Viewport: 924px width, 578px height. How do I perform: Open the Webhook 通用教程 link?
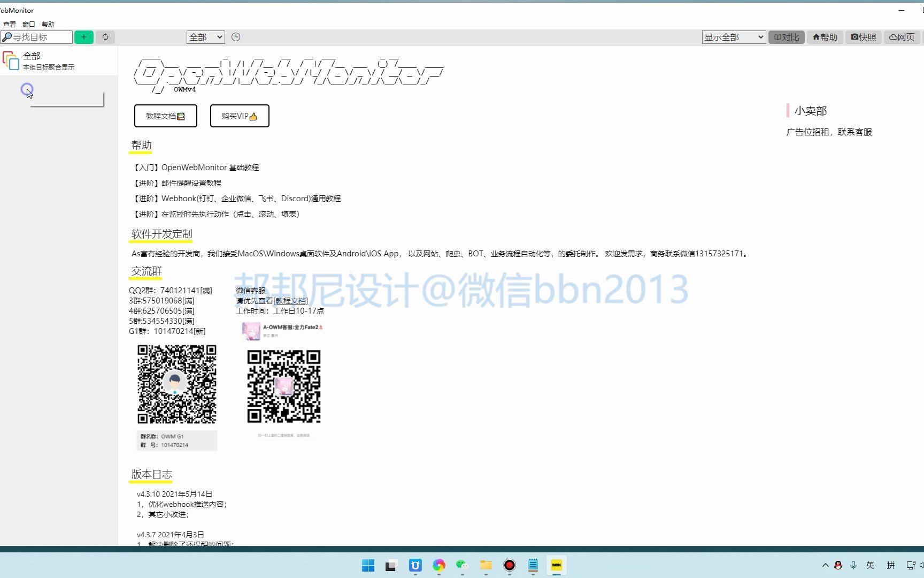click(236, 199)
